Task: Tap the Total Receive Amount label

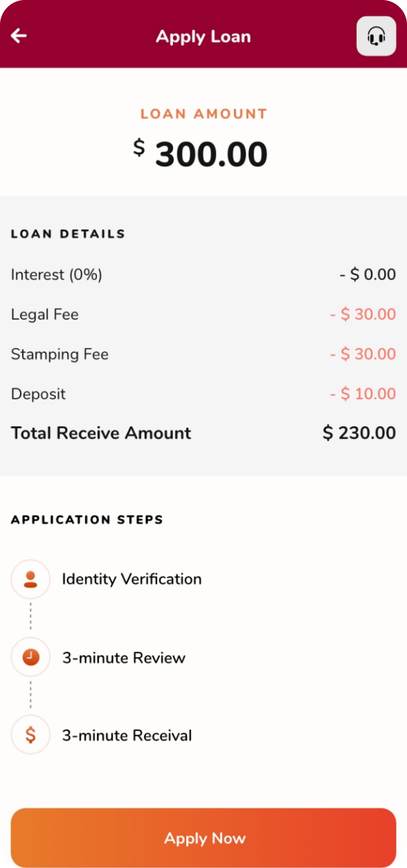Action: [x=101, y=433]
